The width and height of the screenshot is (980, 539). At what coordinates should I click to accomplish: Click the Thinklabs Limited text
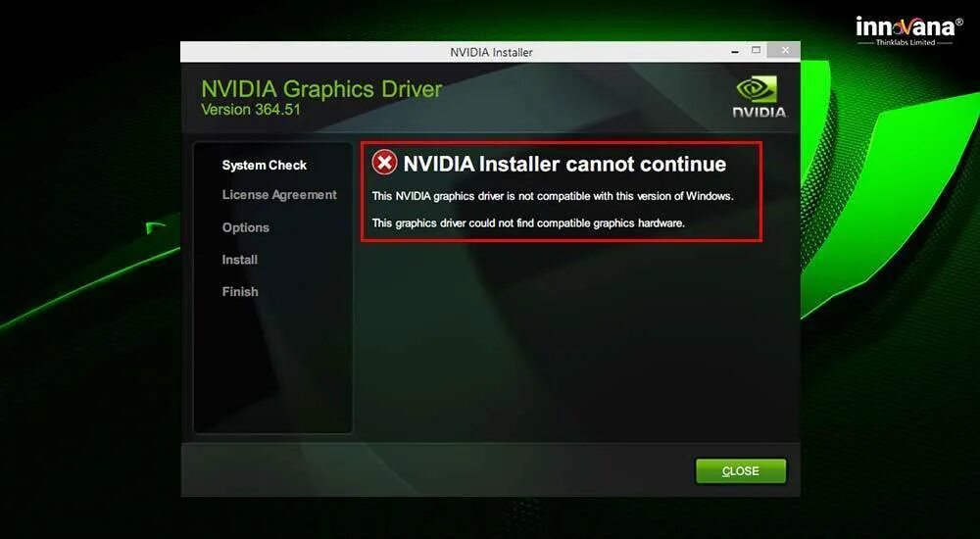[x=905, y=42]
